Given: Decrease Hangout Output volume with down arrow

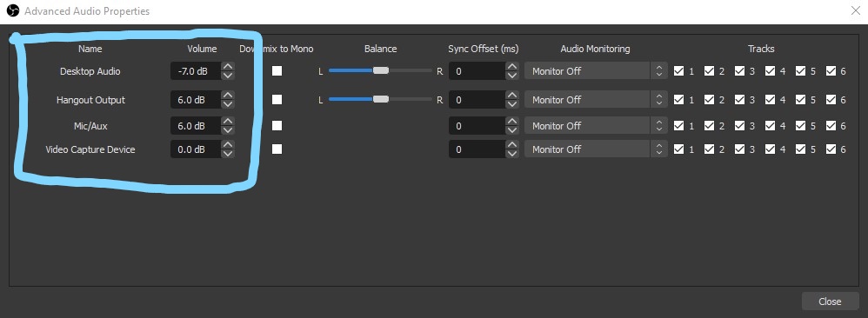Looking at the screenshot, I should click(x=228, y=104).
